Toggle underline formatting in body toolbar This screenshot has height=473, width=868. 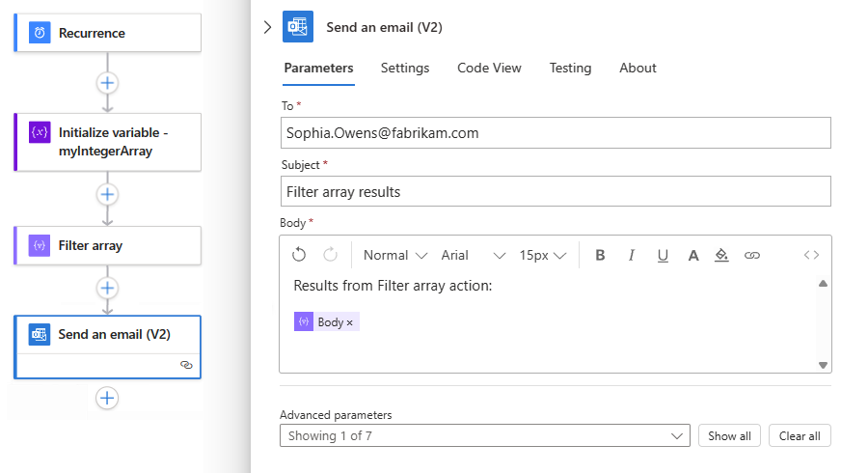pos(663,255)
